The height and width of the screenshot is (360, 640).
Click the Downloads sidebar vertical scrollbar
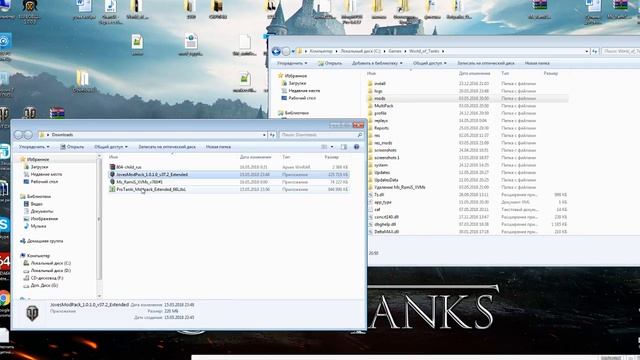click(99, 219)
